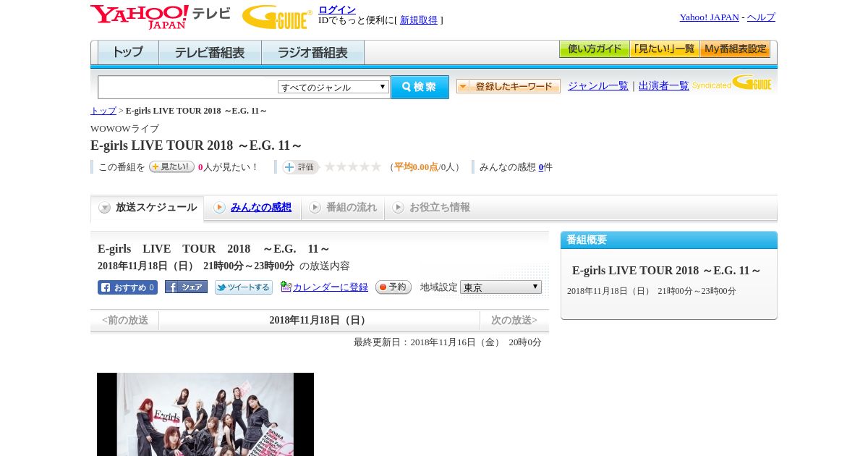Click the 2018年11月18日（日） date bar text

tap(319, 320)
